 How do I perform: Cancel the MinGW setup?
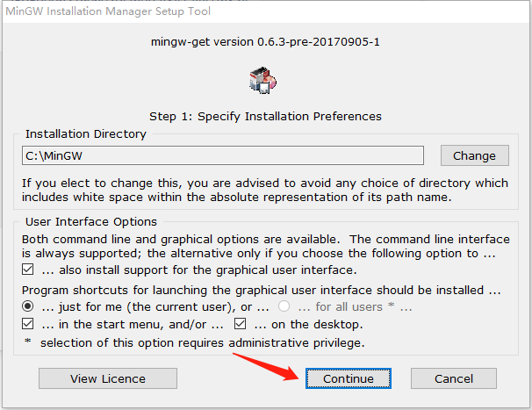tap(454, 378)
